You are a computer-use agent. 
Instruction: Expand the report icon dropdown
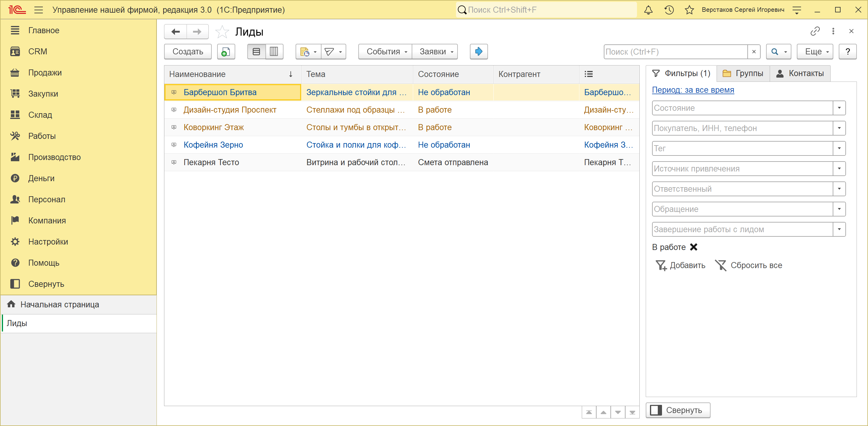[x=308, y=52]
